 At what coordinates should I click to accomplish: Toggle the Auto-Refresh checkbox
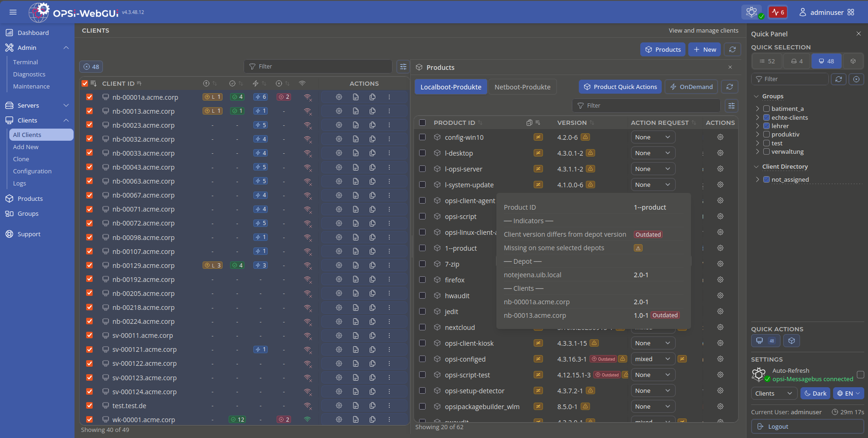click(x=861, y=375)
